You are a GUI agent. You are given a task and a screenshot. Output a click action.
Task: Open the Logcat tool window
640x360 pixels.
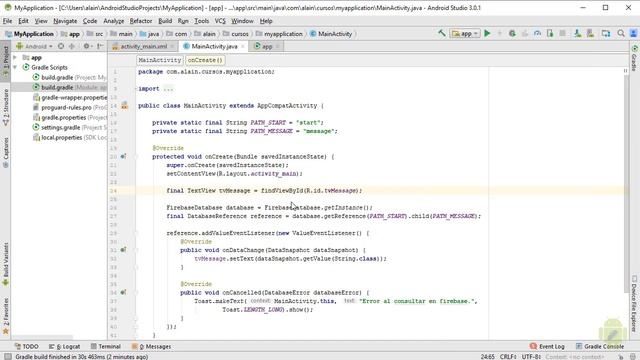[64, 346]
